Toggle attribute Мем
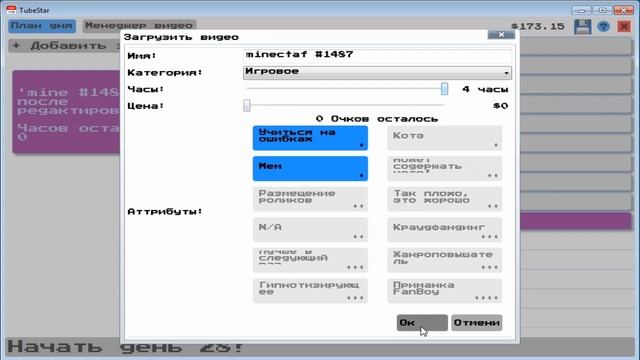 point(310,169)
